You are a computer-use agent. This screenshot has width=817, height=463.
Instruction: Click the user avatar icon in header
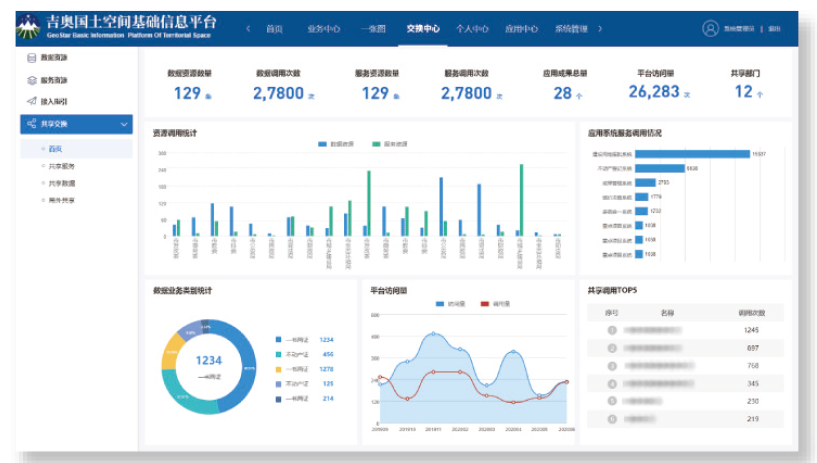click(710, 29)
